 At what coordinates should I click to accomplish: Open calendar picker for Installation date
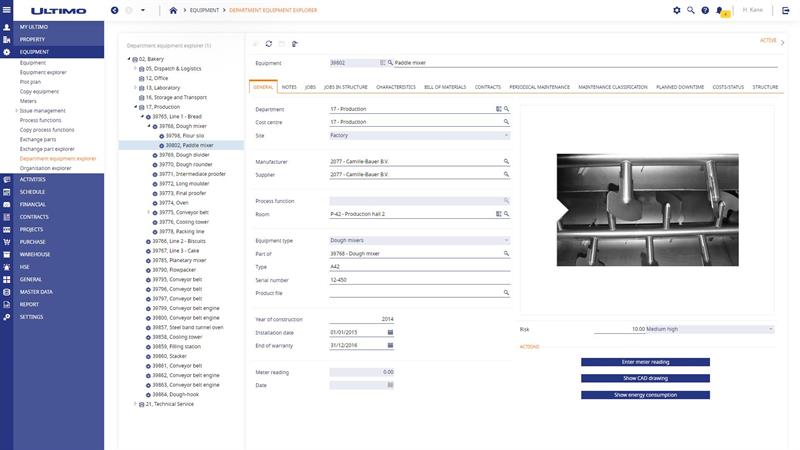(390, 332)
